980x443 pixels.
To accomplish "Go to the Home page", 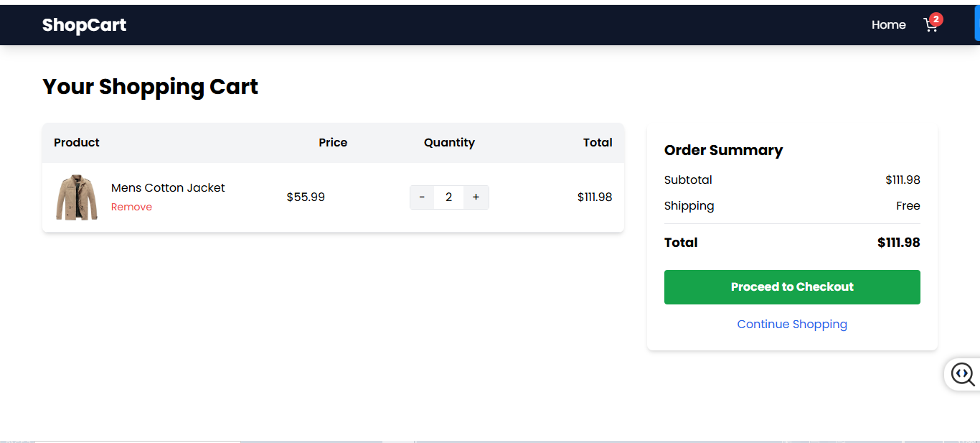I will coord(889,25).
